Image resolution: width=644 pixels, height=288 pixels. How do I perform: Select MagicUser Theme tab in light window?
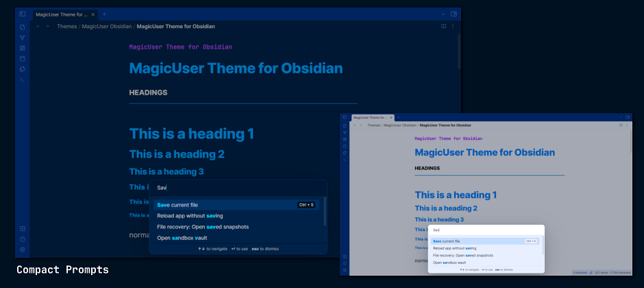373,117
